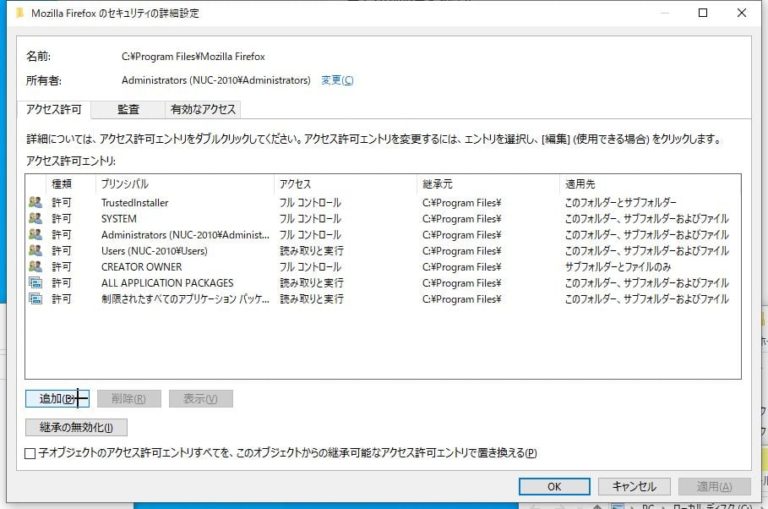Select the アクセス許可 tab
The height and width of the screenshot is (509, 768).
[54, 109]
